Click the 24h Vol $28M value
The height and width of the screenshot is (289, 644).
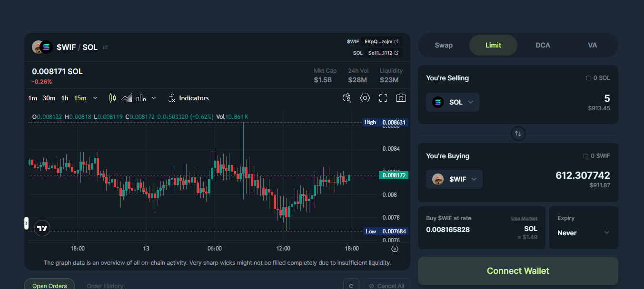click(x=357, y=80)
